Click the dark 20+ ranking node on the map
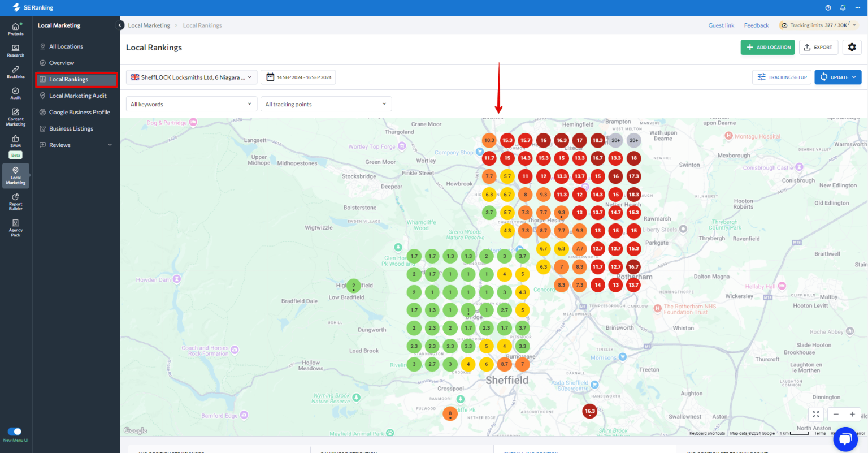This screenshot has height=453, width=868. click(615, 140)
